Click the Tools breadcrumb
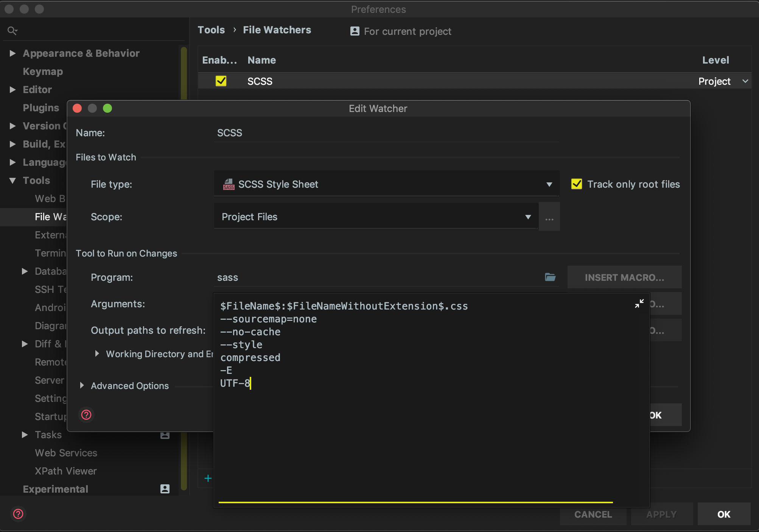This screenshot has width=759, height=532. tap(211, 30)
